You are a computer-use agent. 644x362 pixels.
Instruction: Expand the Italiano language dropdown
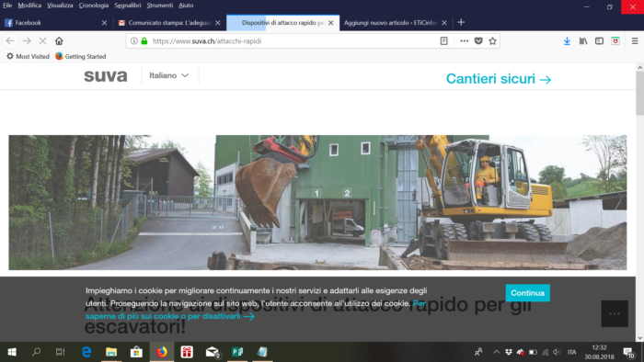coord(168,75)
